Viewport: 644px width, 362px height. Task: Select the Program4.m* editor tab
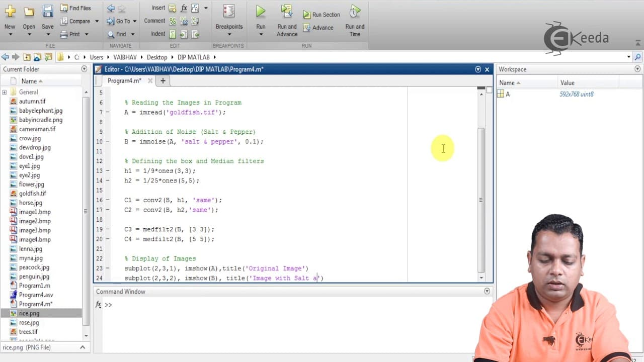(x=124, y=80)
